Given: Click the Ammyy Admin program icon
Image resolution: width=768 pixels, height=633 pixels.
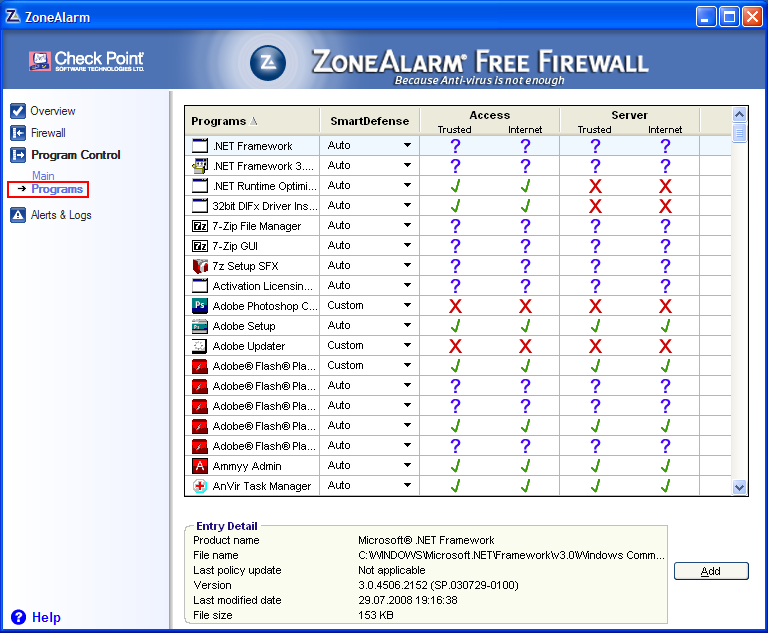Looking at the screenshot, I should coord(200,466).
